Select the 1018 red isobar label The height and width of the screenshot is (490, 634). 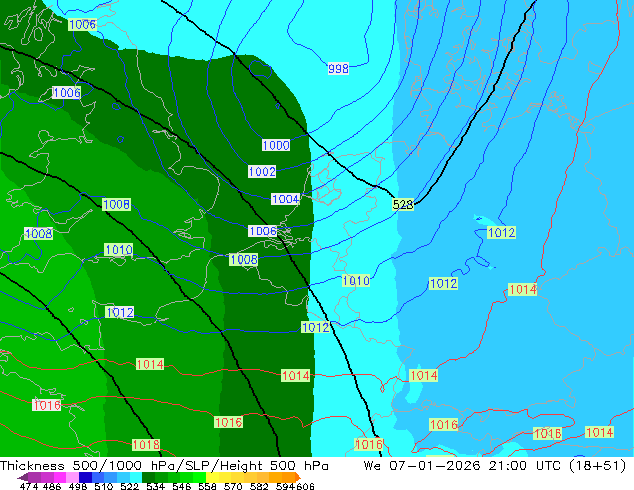(x=146, y=445)
